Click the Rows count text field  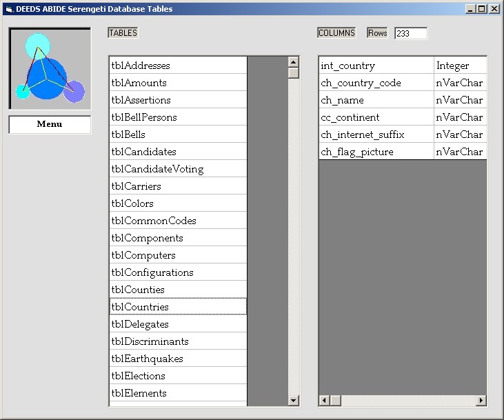(411, 33)
